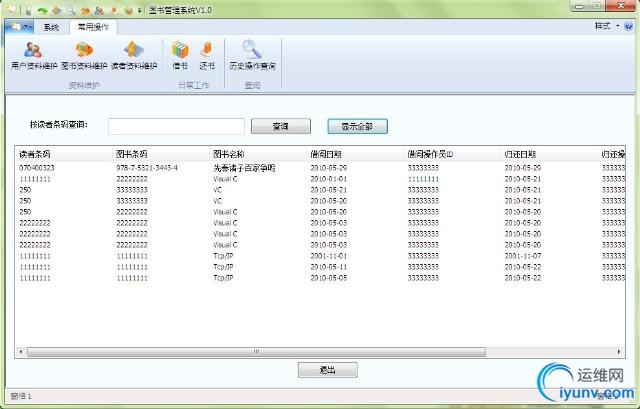Open Reader Data Maintenance (读者资料维护) ribbon icon
640x409 pixels.
point(134,56)
